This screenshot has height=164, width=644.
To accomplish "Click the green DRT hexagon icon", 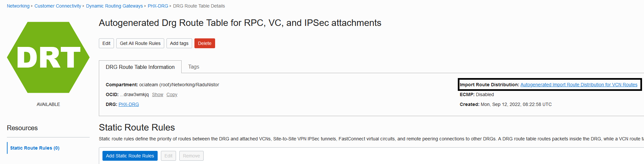I will tap(48, 57).
